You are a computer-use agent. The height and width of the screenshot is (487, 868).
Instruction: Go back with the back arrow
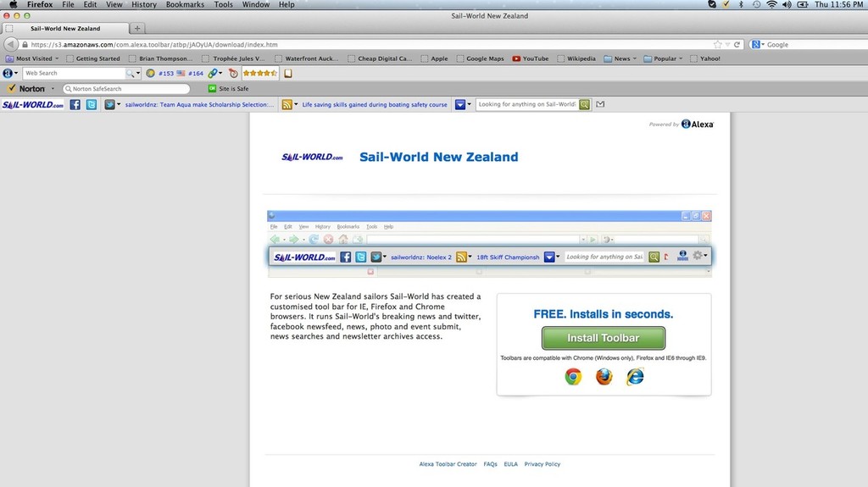click(10, 44)
